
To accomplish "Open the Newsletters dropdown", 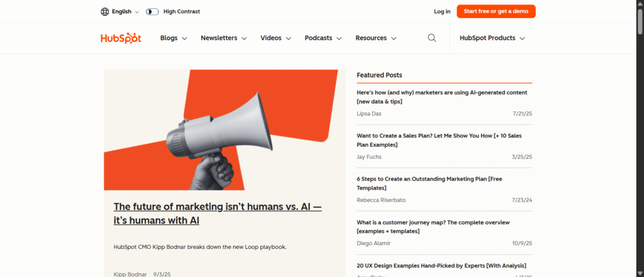I will coord(223,38).
